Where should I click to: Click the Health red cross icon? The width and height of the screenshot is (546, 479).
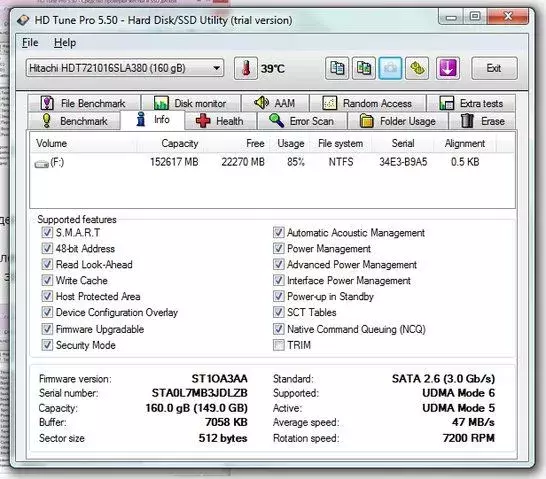coord(203,121)
